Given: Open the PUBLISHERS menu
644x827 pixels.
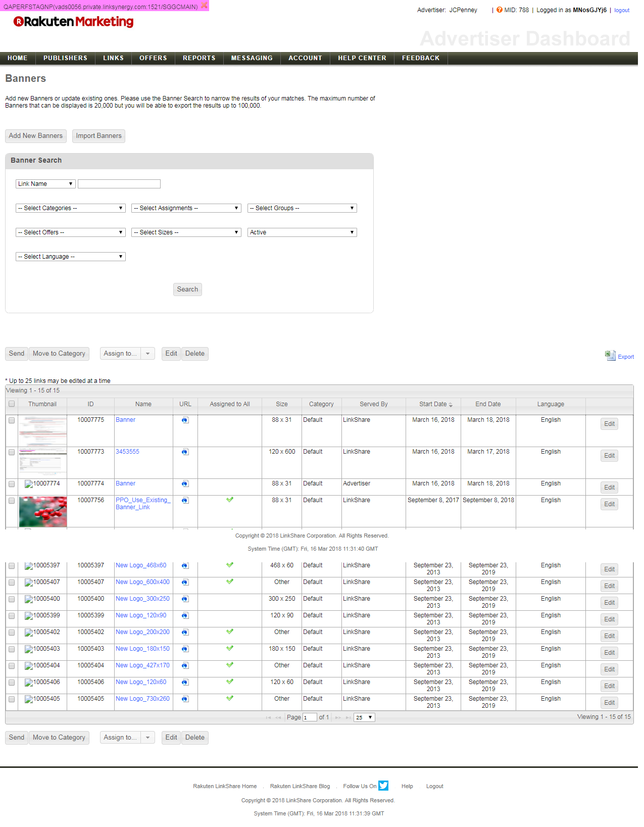Looking at the screenshot, I should pyautogui.click(x=65, y=58).
